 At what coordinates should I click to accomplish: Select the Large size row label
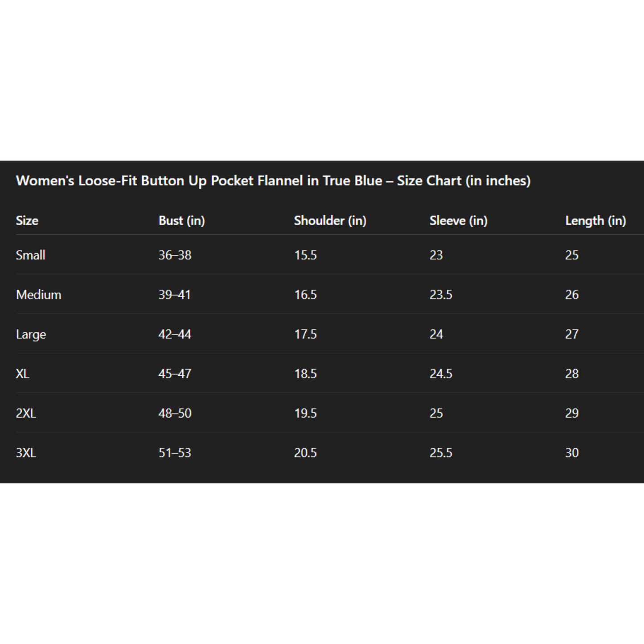pyautogui.click(x=31, y=335)
